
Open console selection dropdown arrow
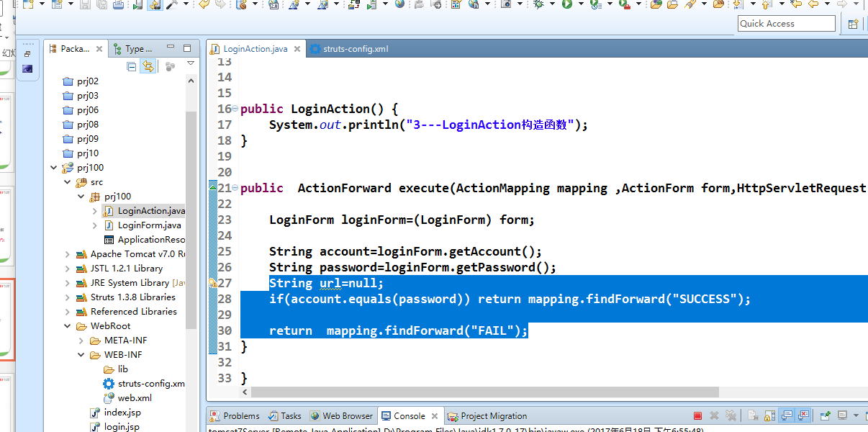tap(856, 415)
